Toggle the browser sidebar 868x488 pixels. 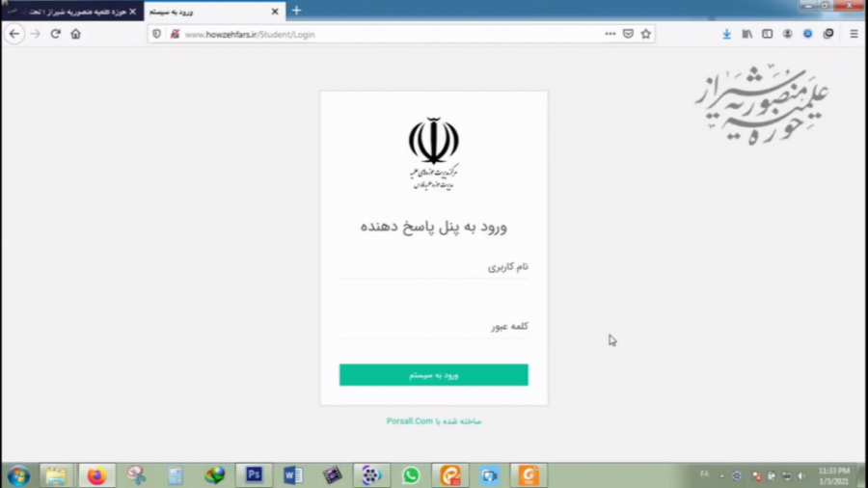coord(768,34)
